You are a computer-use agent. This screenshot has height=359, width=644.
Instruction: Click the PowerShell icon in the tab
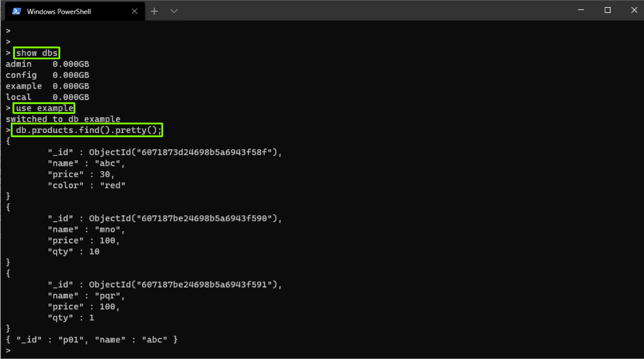point(17,11)
